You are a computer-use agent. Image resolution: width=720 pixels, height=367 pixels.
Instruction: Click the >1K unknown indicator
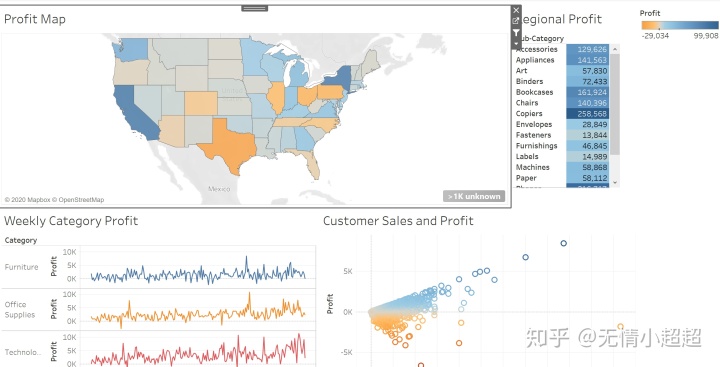(474, 196)
